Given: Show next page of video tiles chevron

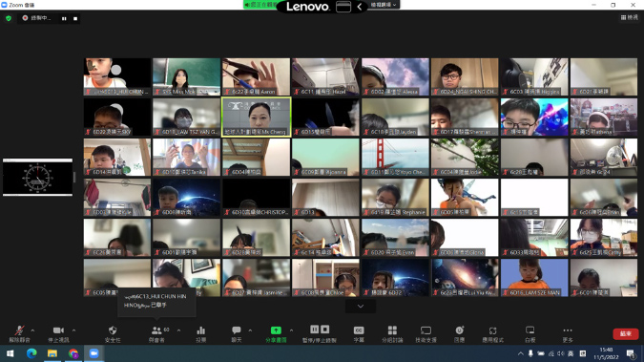Looking at the screenshot, I should click(361, 307).
